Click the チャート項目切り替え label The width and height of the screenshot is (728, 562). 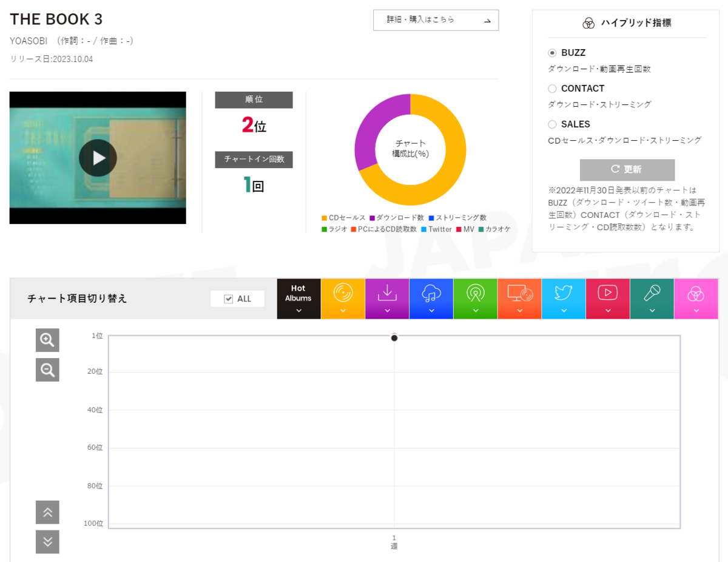[x=77, y=299]
